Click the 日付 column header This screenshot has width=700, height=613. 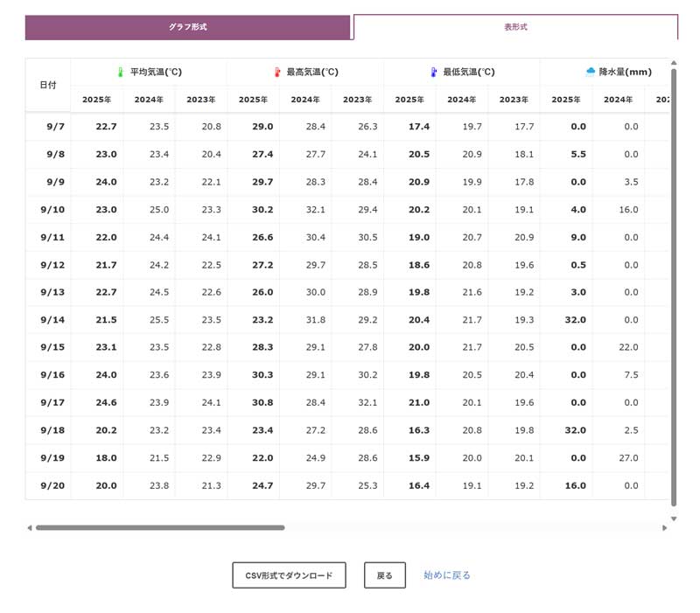tap(48, 85)
